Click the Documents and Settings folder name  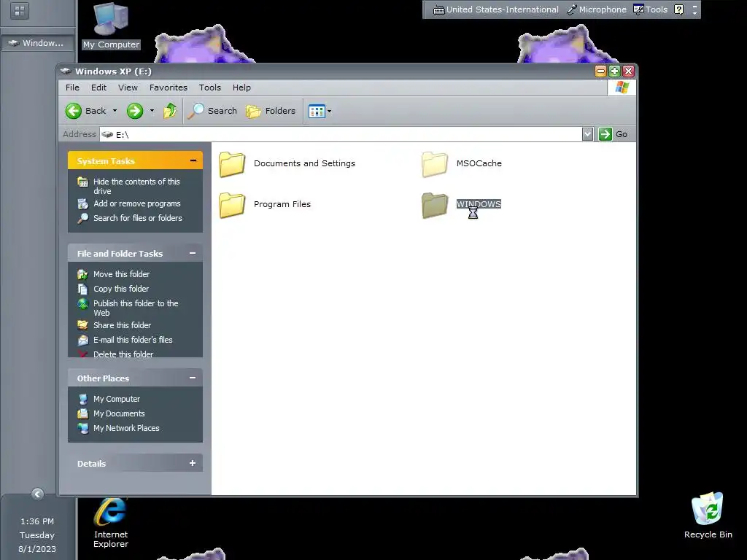pyautogui.click(x=304, y=163)
